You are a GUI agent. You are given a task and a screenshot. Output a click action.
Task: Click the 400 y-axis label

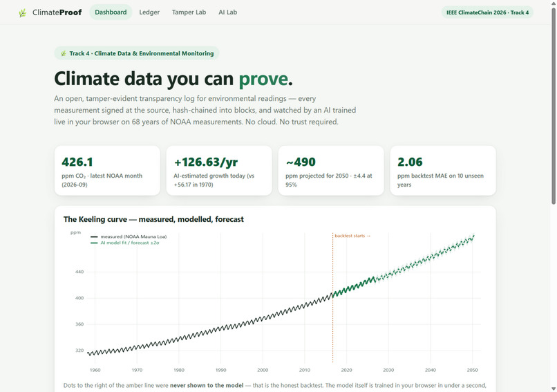pos(79,298)
